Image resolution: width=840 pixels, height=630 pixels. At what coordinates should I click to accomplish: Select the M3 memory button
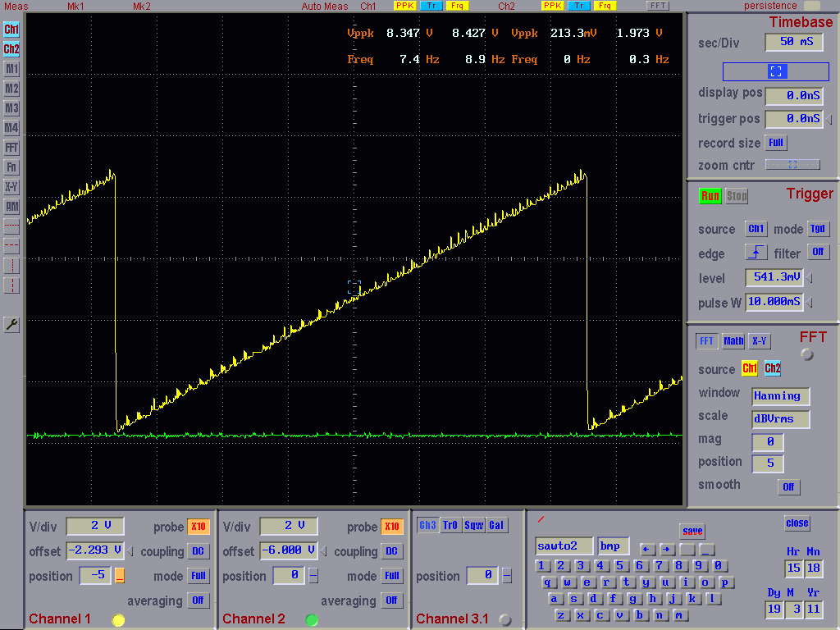11,108
